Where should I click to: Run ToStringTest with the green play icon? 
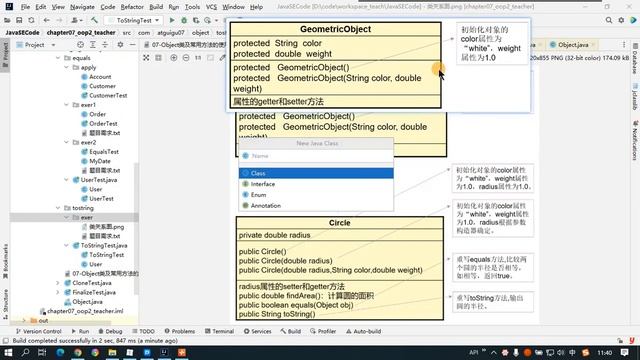172,20
